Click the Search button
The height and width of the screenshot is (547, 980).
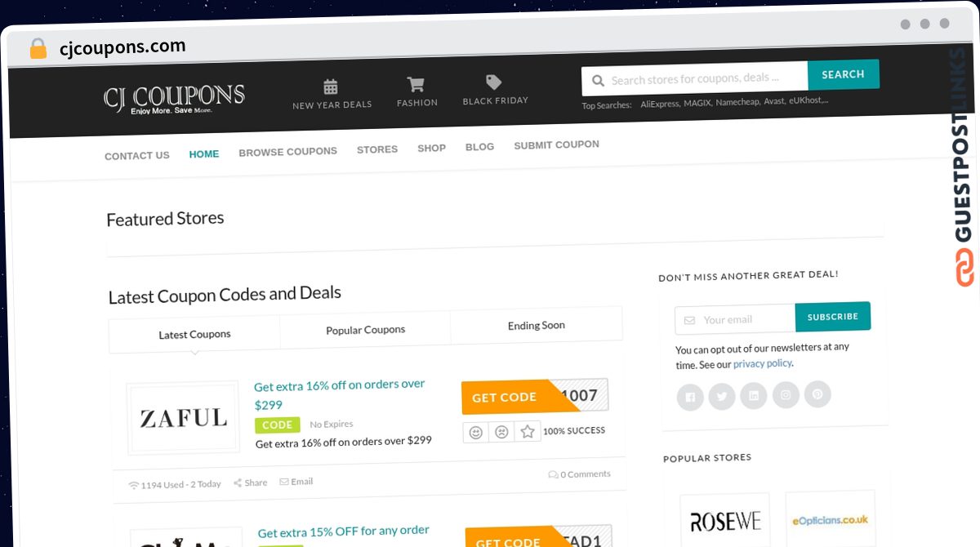point(843,74)
